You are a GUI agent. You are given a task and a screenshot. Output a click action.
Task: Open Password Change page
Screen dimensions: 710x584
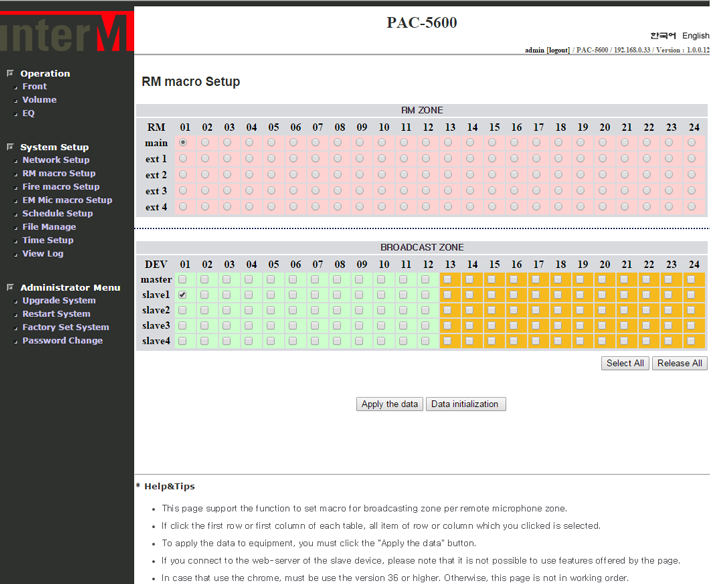[x=62, y=340]
